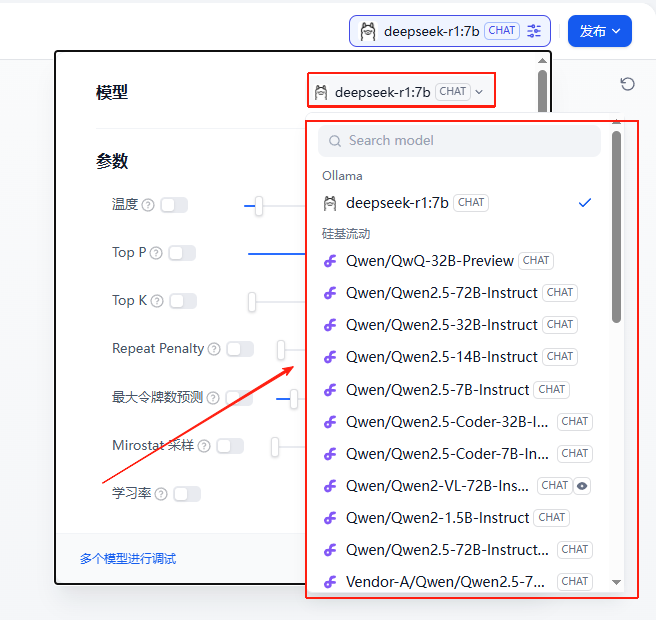Image resolution: width=656 pixels, height=620 pixels.
Task: Click the model settings sliders icon in header
Action: coord(536,31)
